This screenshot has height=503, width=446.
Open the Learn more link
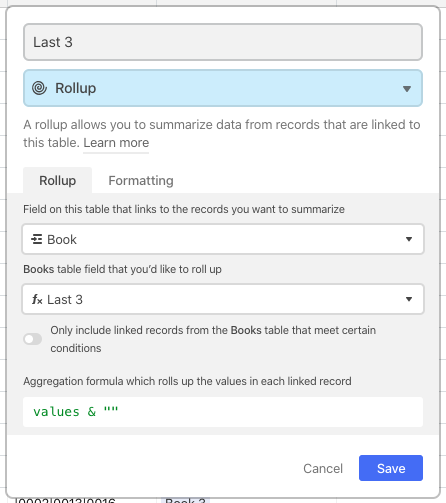click(116, 143)
